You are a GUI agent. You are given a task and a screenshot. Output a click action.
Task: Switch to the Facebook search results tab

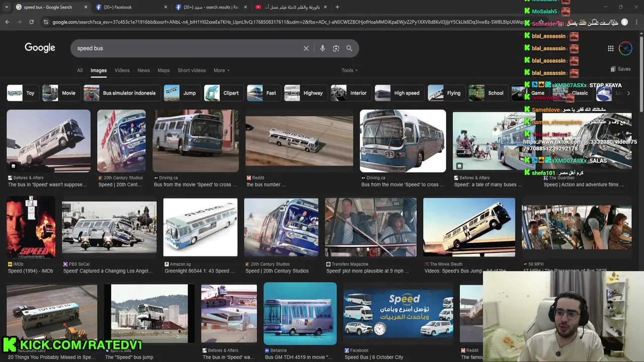pyautogui.click(x=210, y=7)
